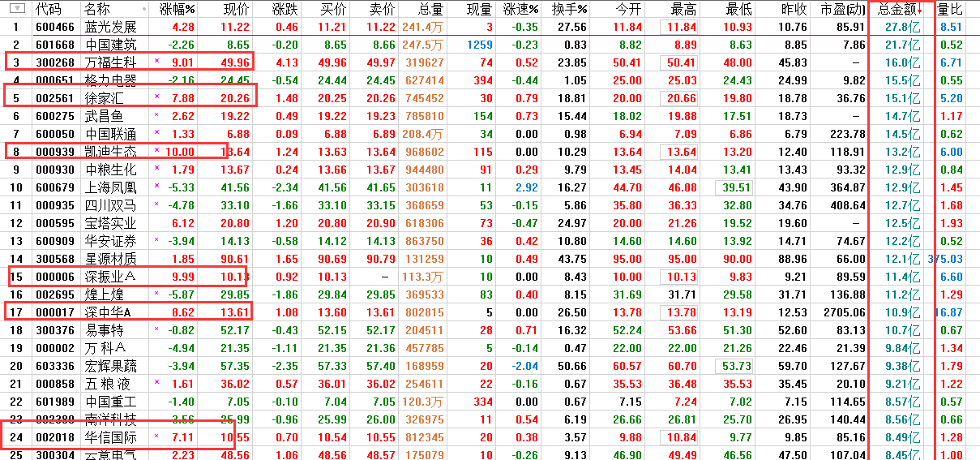Click stock code 000930
This screenshot has height=460, width=980.
(x=54, y=170)
